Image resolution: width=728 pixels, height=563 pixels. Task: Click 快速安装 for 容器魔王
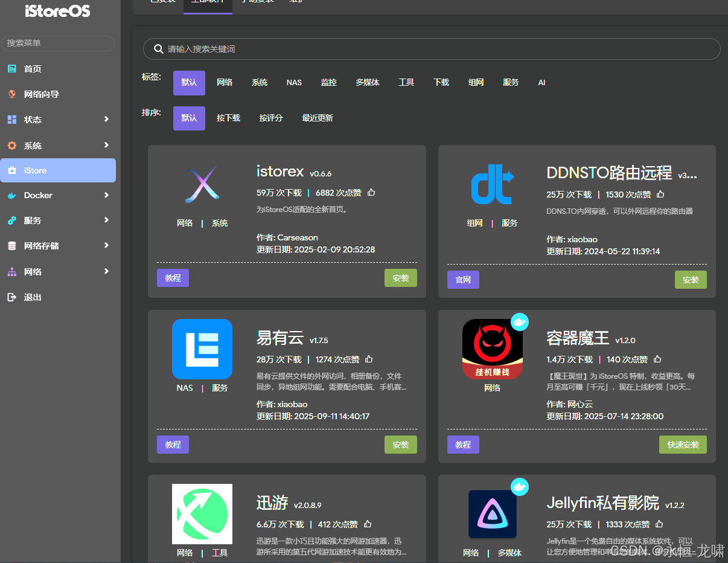(683, 445)
